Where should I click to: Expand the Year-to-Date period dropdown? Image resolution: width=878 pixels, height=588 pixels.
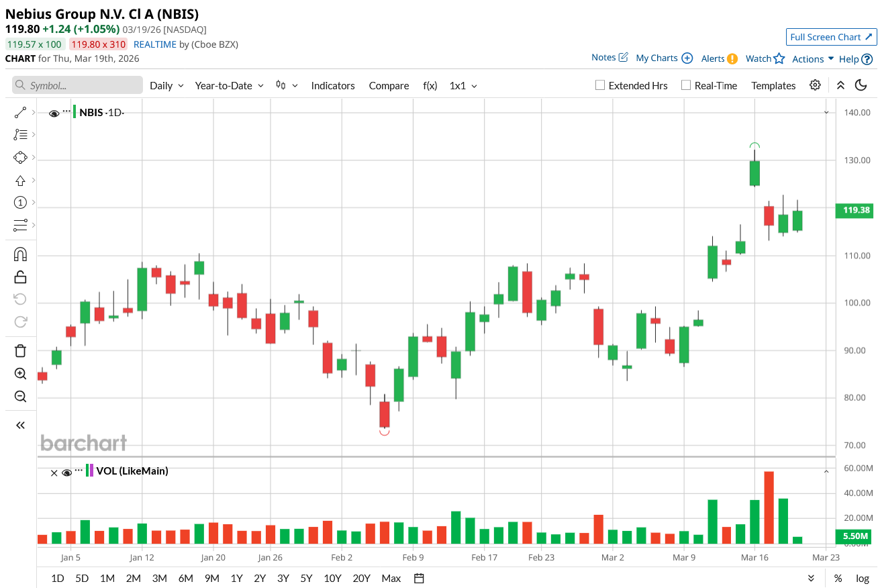point(228,85)
